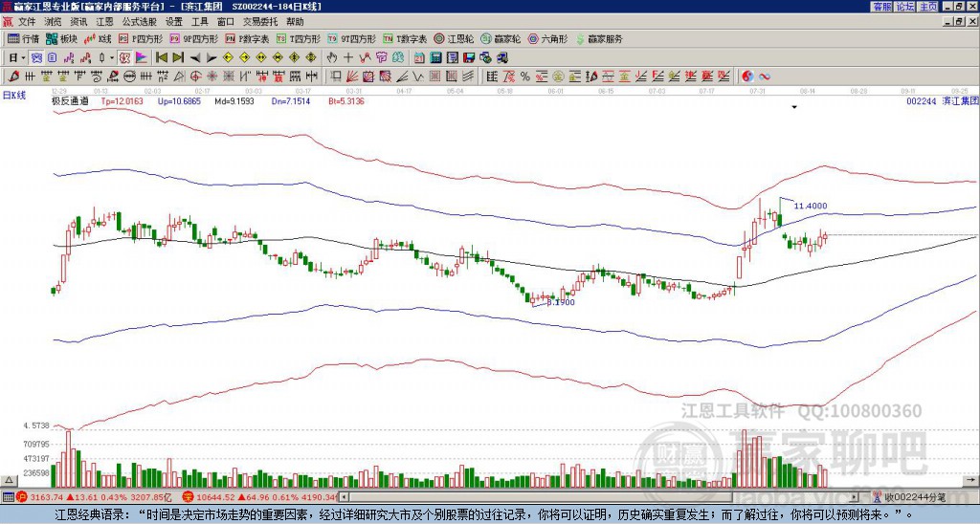The width and height of the screenshot is (980, 524).
Task: Click the truck icon in second toolbar
Action: [x=502, y=58]
